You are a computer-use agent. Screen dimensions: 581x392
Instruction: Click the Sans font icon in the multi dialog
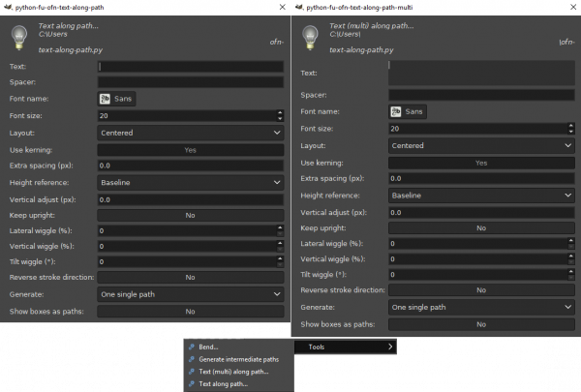pos(396,111)
